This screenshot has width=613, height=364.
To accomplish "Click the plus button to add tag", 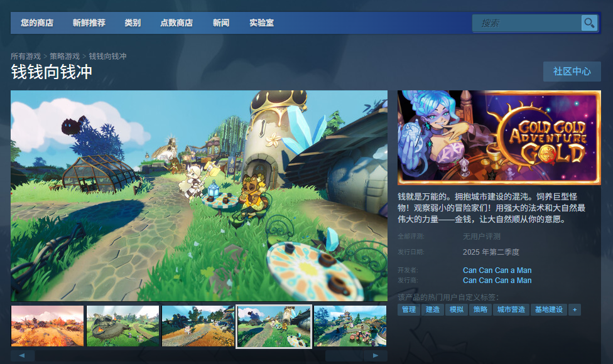I will click(574, 309).
